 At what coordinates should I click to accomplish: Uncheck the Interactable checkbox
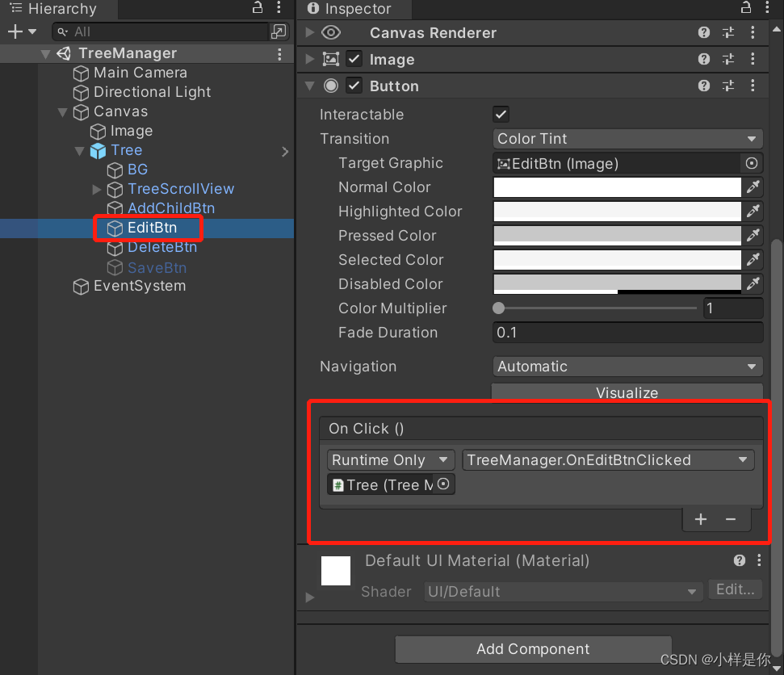pos(500,114)
